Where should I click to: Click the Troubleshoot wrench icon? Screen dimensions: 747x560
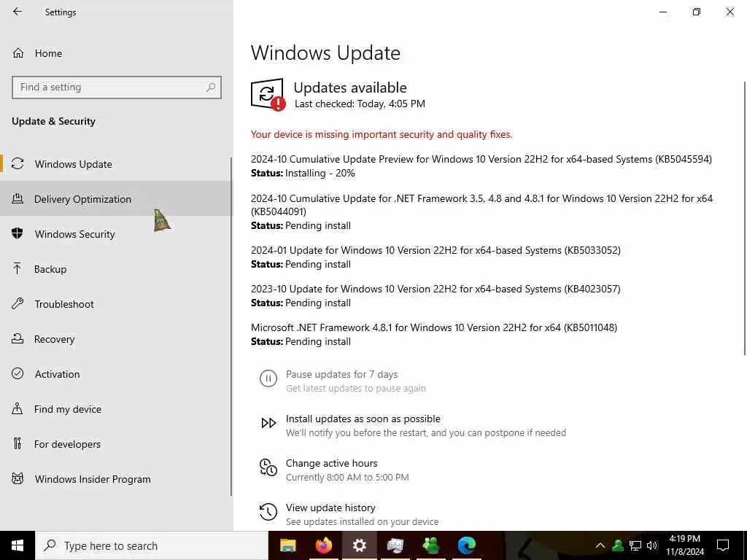pos(18,303)
